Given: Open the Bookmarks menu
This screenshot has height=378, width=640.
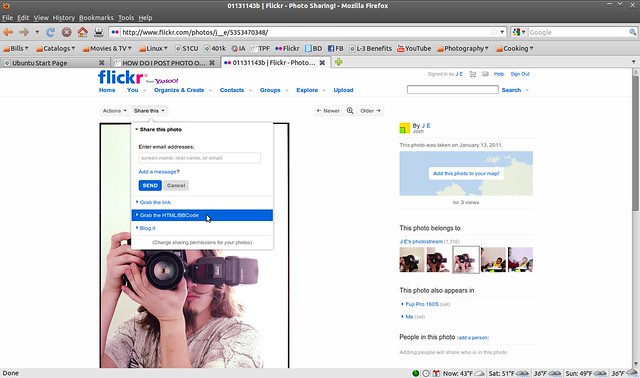Looking at the screenshot, I should point(96,18).
